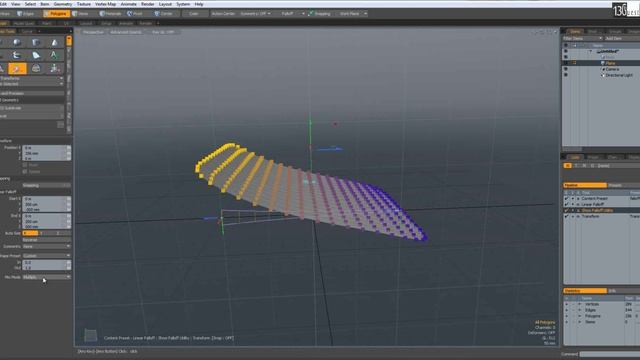Viewport: 640px width, 360px height.
Task: Click the viewport navigation cube thumbnail
Action: [x=90, y=335]
